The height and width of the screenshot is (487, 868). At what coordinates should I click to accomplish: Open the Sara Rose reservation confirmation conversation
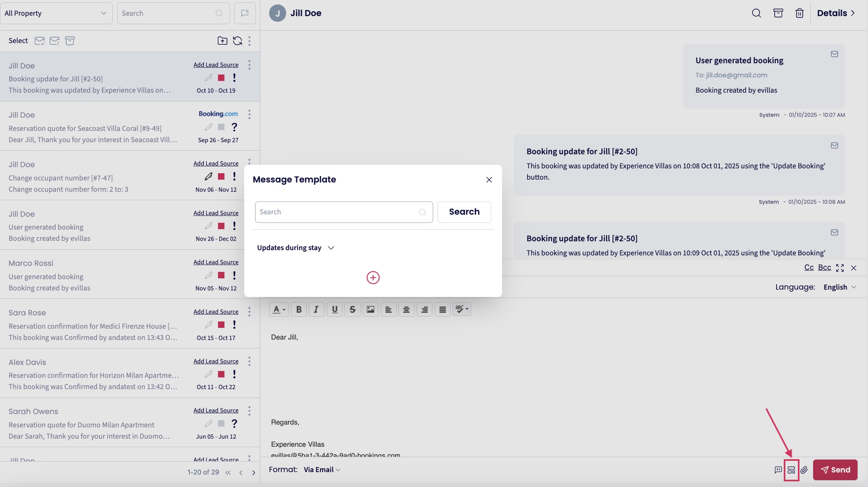pos(93,326)
